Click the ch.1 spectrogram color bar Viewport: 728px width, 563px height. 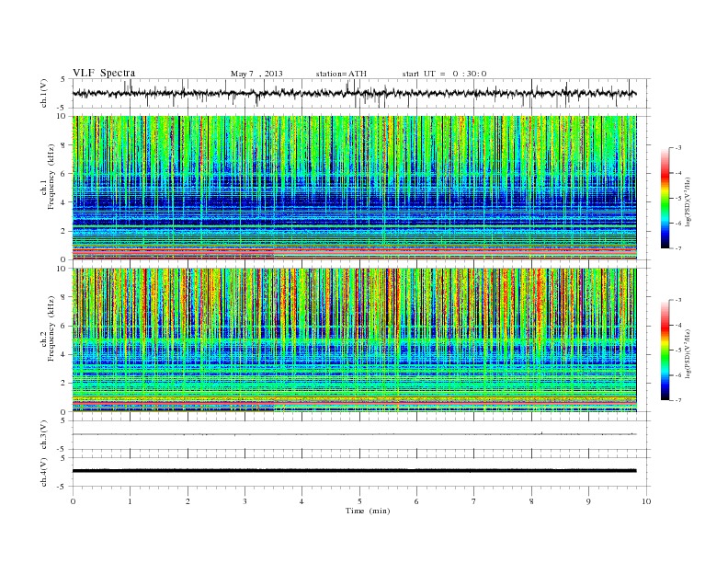click(665, 198)
